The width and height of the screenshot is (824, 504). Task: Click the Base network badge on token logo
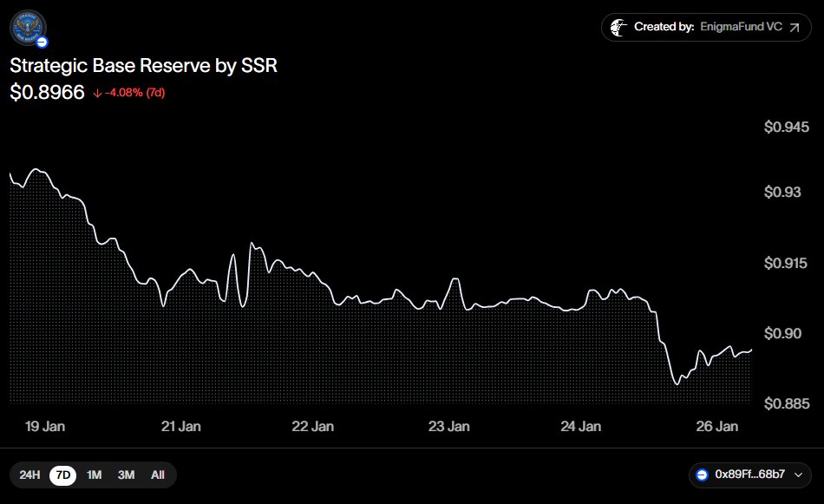pyautogui.click(x=42, y=42)
